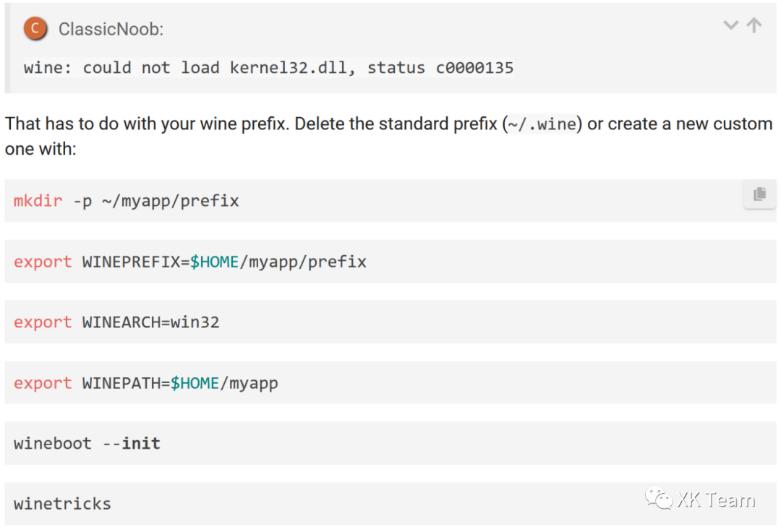This screenshot has width=781, height=532.
Task: Click the export keyword before WINEARCH
Action: [x=43, y=322]
